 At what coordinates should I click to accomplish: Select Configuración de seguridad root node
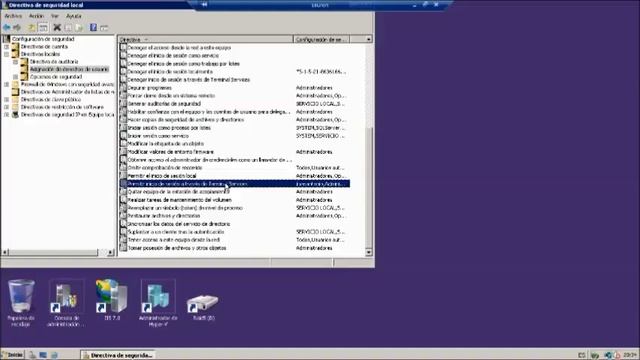[43, 39]
